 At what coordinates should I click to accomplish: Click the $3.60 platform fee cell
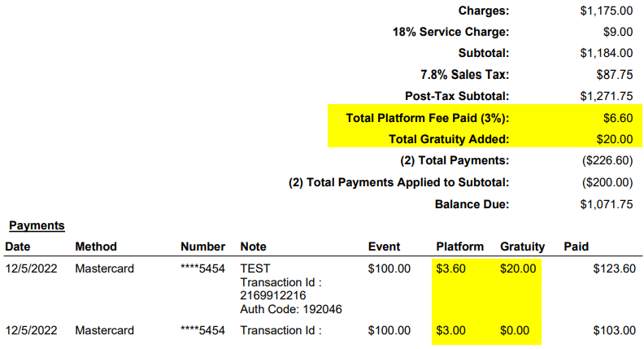point(451,268)
